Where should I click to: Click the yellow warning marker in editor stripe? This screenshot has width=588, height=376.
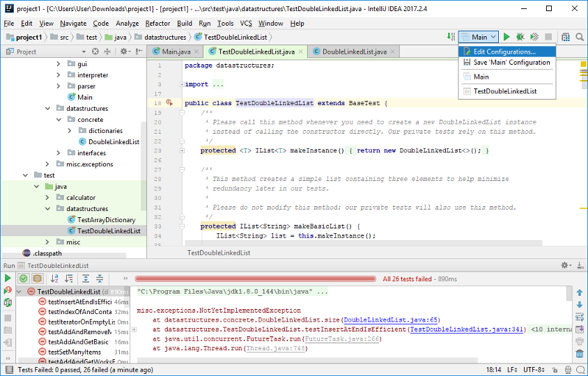pyautogui.click(x=583, y=64)
